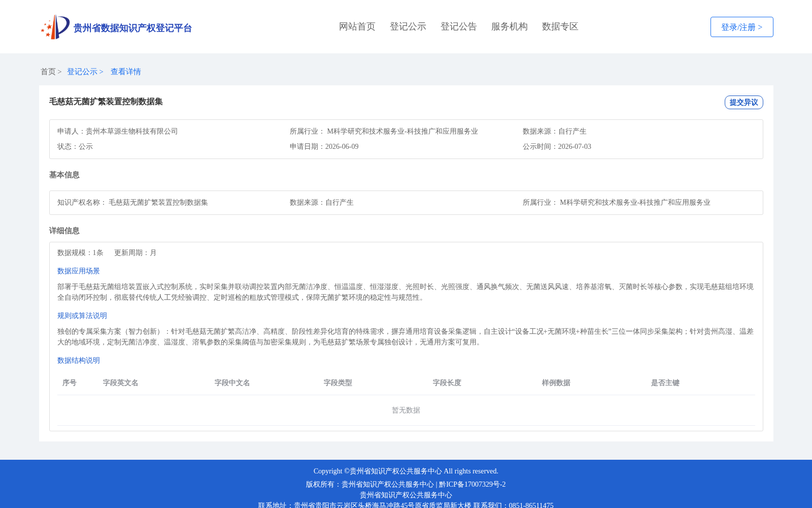
Task: Click the 字段类型 column header
Action: click(338, 383)
